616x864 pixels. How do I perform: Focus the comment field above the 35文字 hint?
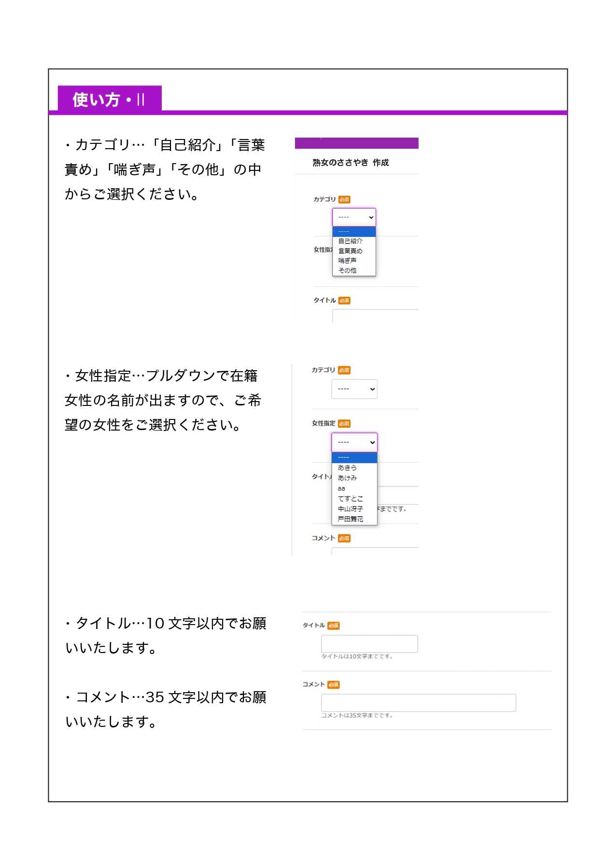(418, 703)
